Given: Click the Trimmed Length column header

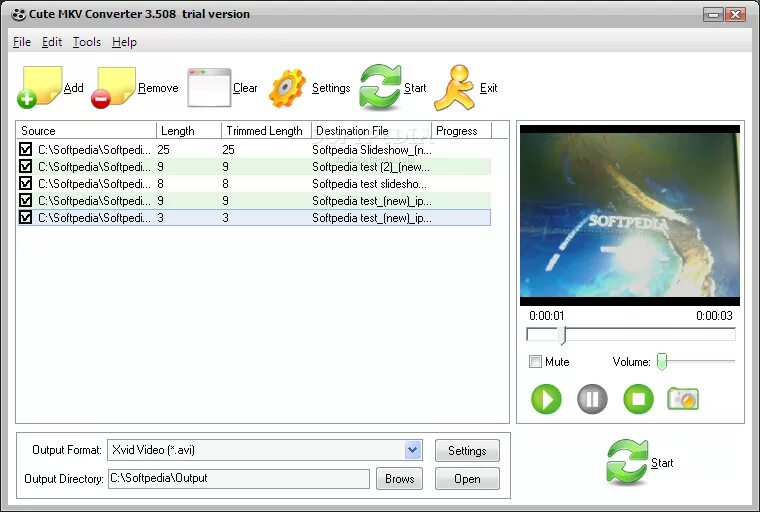Looking at the screenshot, I should [266, 131].
